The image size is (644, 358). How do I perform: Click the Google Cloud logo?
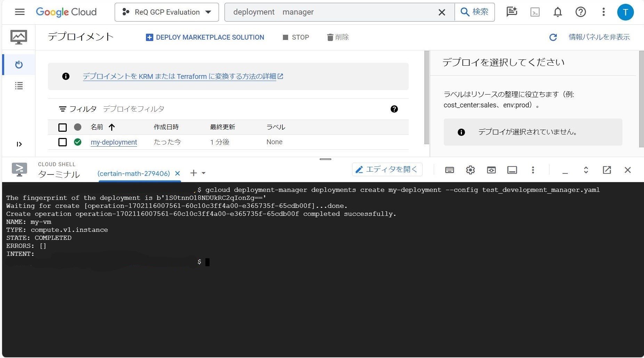pos(66,12)
